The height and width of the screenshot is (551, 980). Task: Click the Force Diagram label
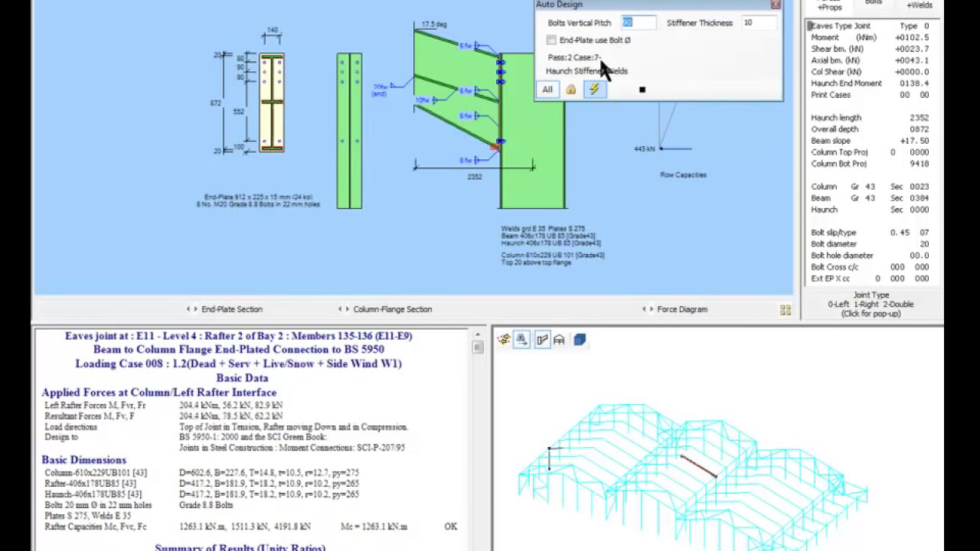coord(682,309)
